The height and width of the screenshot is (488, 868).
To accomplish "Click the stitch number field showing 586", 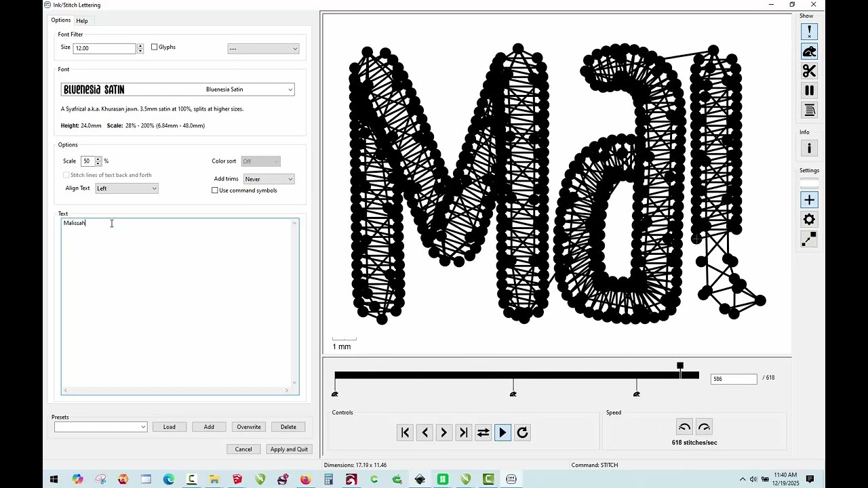I will coord(734,379).
